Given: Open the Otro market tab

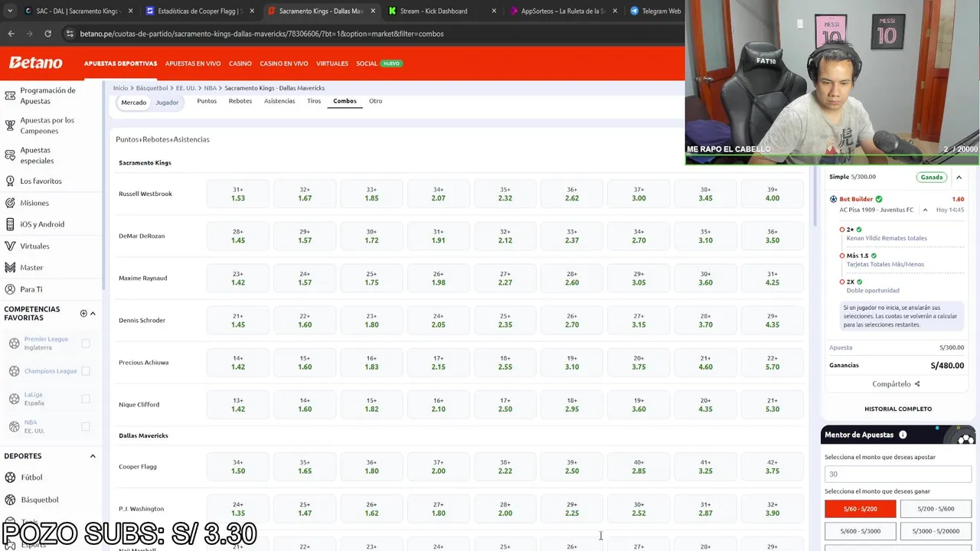Looking at the screenshot, I should pos(375,101).
